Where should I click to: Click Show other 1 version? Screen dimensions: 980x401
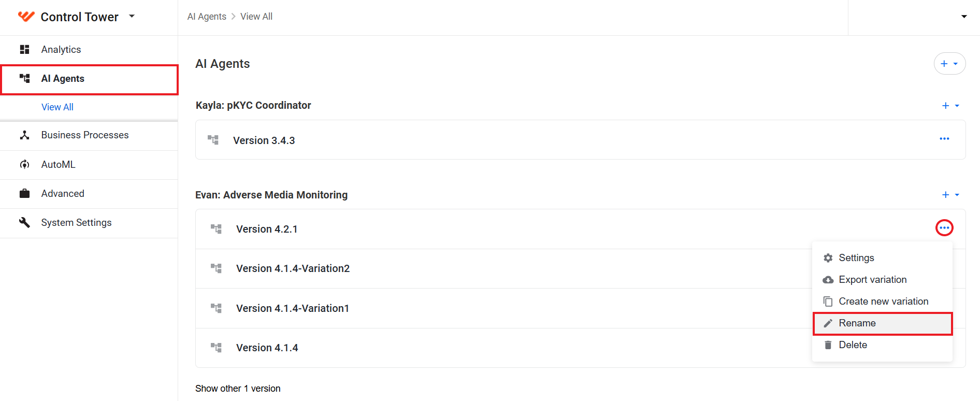coord(238,389)
